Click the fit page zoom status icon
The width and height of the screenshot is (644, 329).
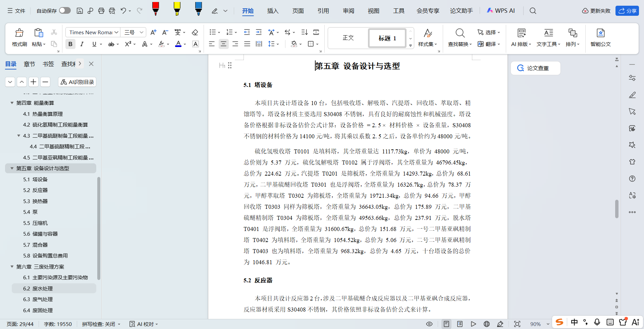[517, 324]
